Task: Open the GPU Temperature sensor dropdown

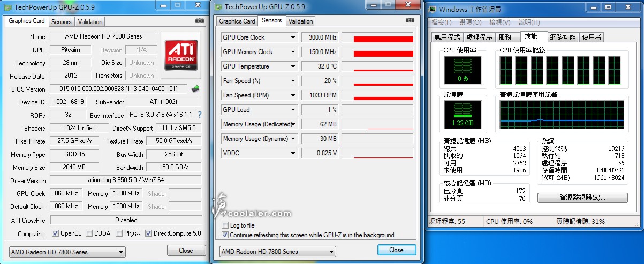Action: pyautogui.click(x=293, y=66)
